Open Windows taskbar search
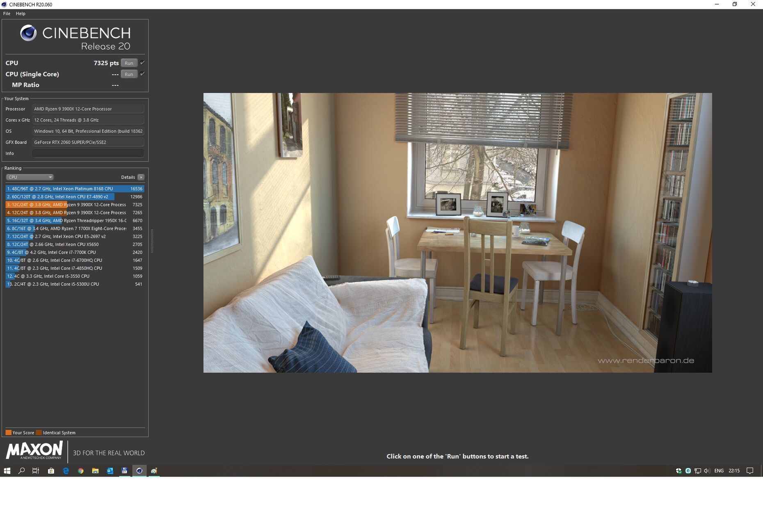Viewport: 763px width, 532px height. (21, 470)
